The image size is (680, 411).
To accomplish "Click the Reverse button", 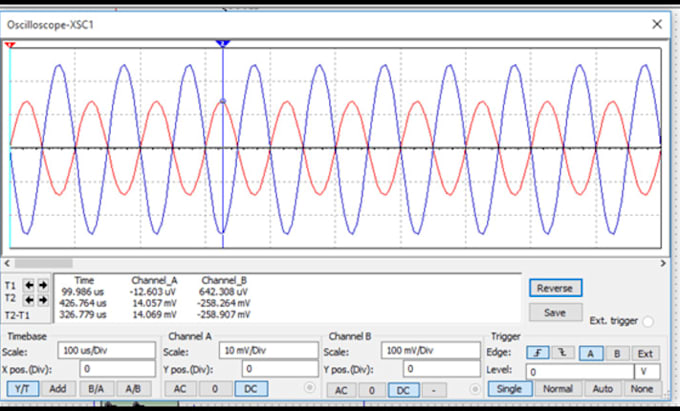I will [x=556, y=288].
